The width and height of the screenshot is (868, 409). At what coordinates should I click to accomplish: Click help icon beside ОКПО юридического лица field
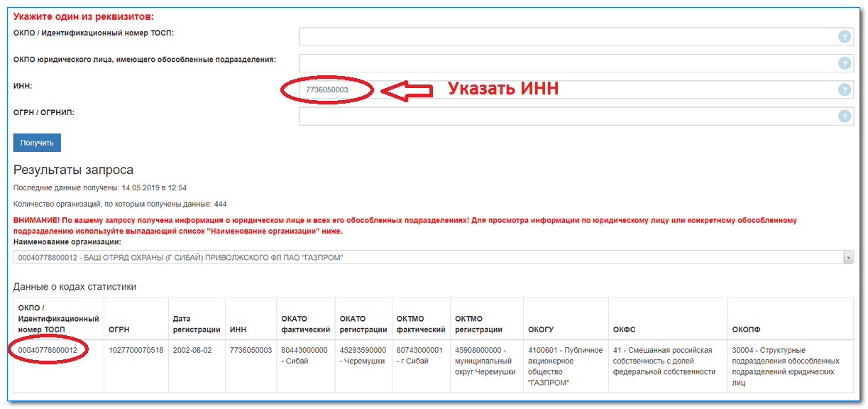click(844, 63)
